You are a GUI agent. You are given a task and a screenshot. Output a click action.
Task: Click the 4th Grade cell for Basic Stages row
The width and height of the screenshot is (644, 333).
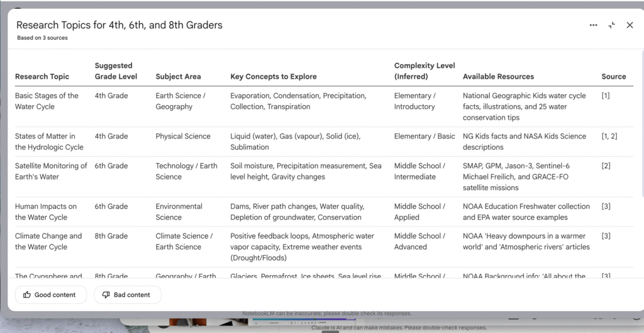(x=111, y=96)
